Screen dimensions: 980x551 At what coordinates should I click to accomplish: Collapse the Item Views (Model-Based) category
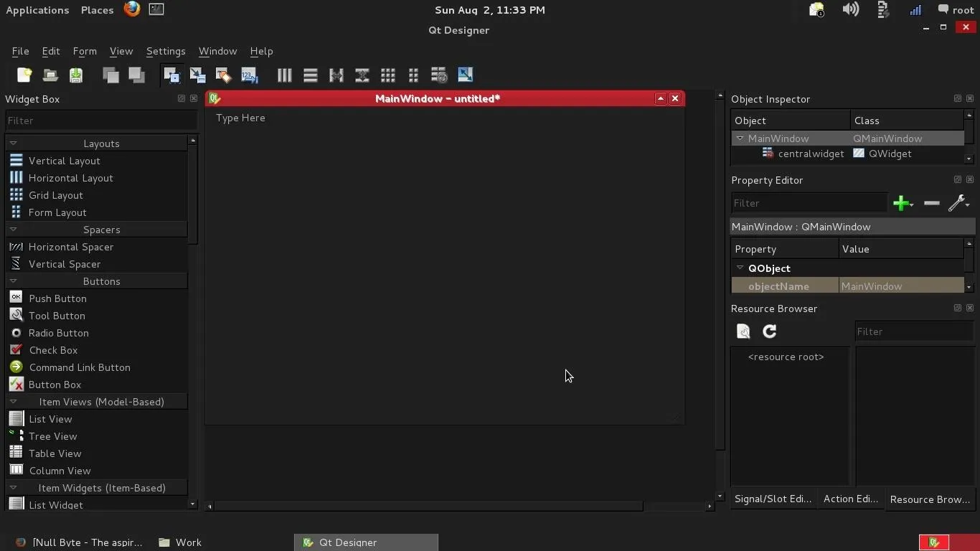13,402
